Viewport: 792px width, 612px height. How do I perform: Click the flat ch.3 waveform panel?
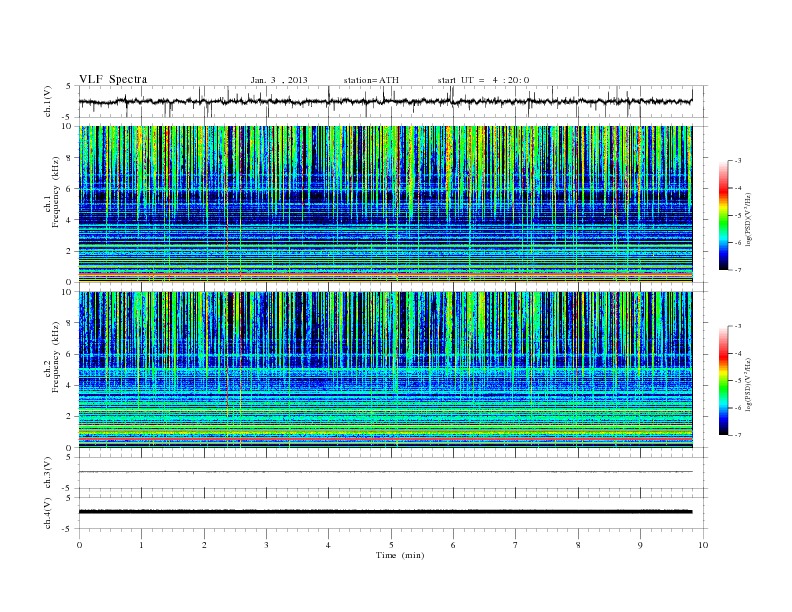[x=393, y=473]
